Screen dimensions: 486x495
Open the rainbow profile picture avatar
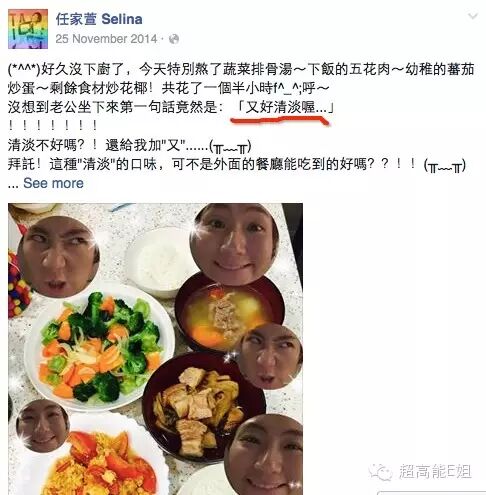point(28,29)
